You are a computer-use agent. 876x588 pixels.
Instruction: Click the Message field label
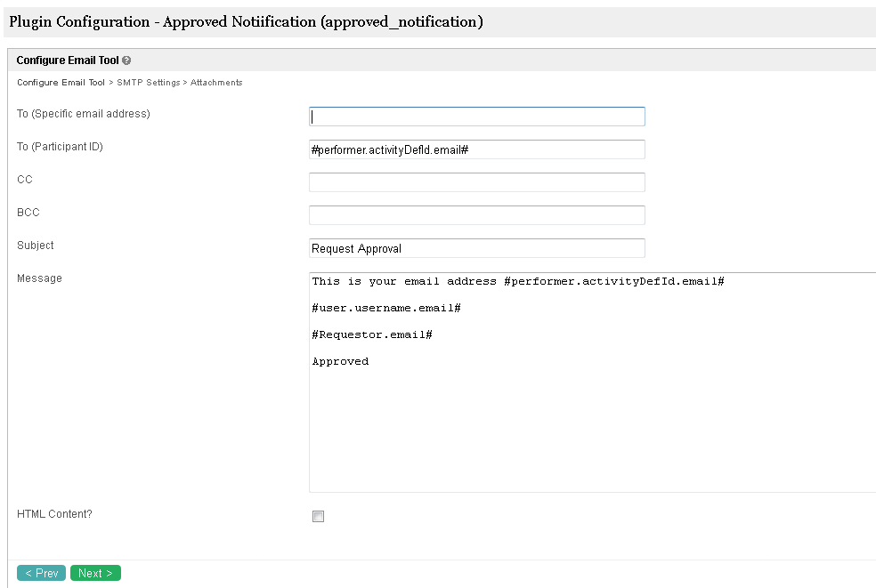(39, 278)
